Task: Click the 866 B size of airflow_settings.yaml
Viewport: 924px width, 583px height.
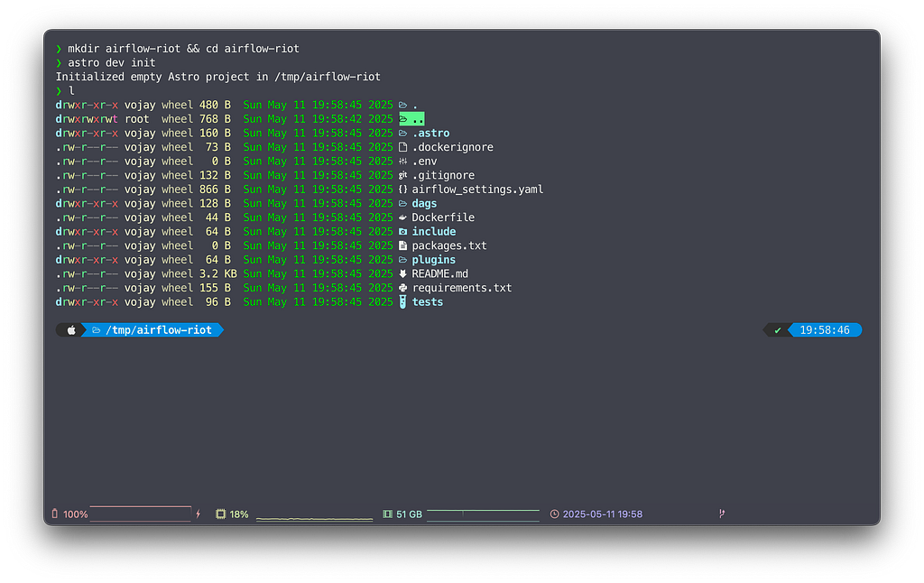Action: click(x=215, y=190)
